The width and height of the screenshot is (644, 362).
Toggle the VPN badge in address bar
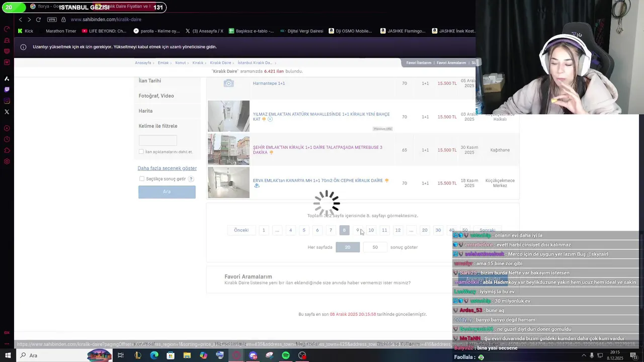point(52,20)
